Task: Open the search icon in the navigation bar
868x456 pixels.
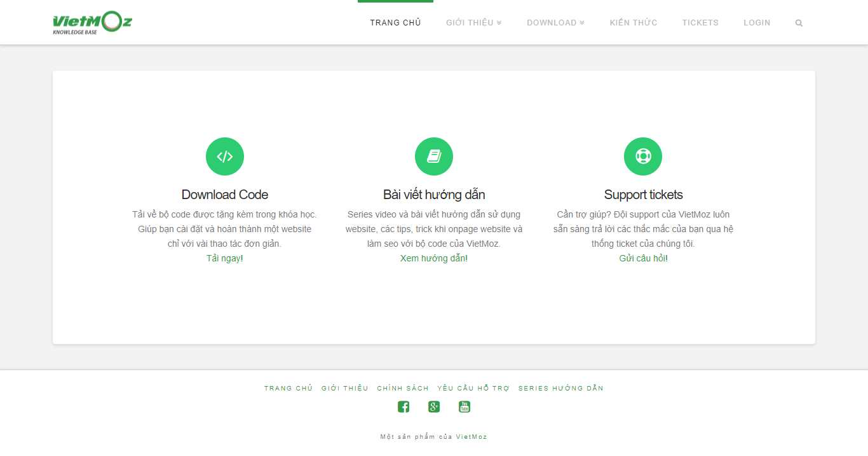Action: pyautogui.click(x=798, y=22)
